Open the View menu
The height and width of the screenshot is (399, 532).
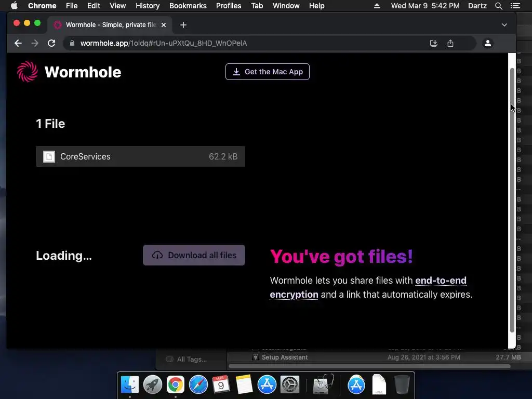118,6
